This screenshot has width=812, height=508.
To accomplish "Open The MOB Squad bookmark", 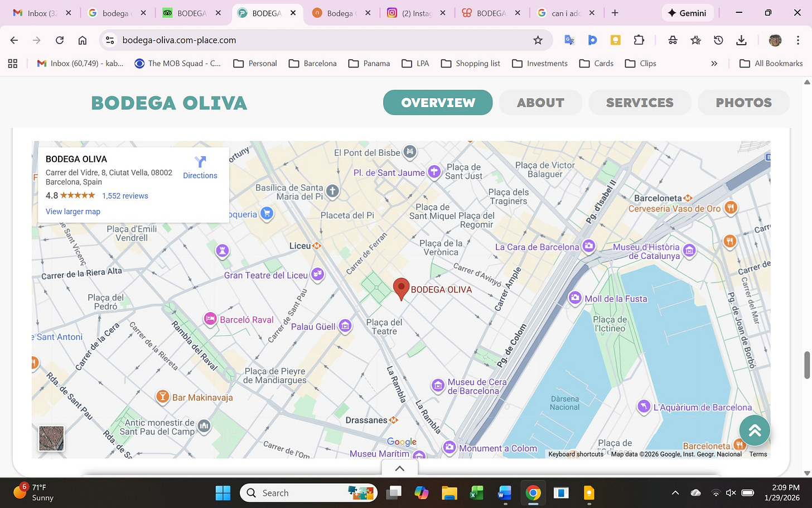I will point(177,64).
